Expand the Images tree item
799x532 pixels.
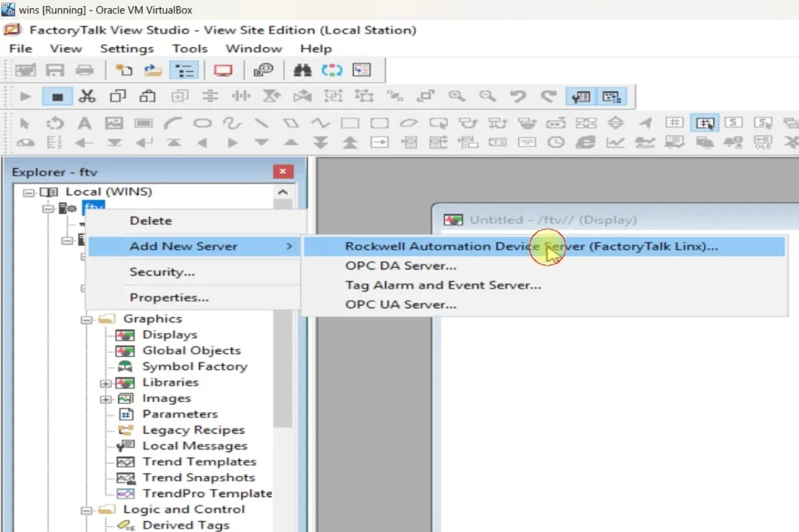[105, 398]
